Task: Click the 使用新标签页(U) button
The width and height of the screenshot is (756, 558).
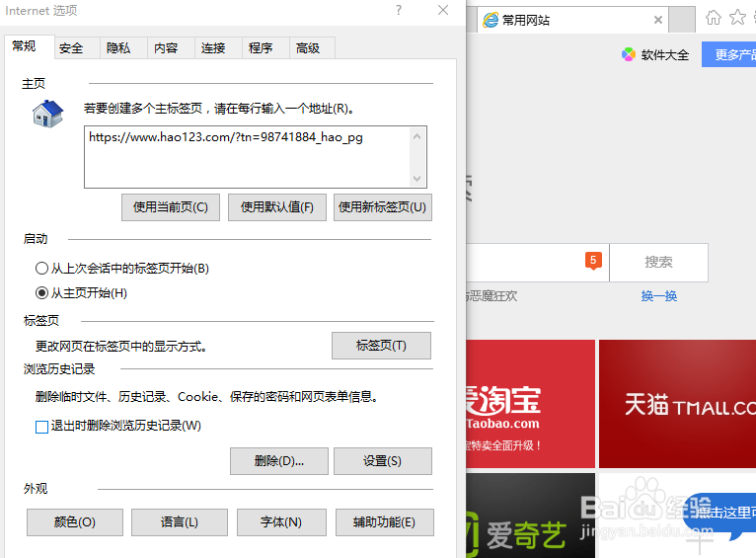Action: tap(382, 207)
